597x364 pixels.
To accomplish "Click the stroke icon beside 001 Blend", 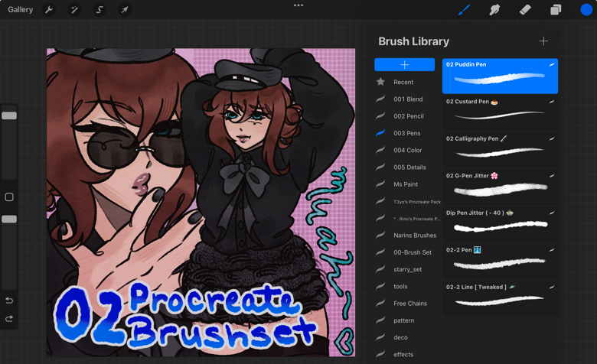I will (380, 99).
